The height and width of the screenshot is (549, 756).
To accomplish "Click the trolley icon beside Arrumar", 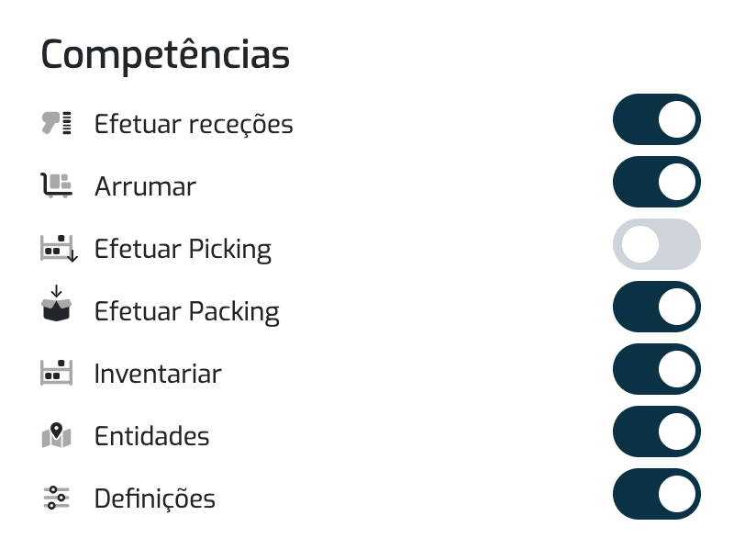I will point(56,185).
